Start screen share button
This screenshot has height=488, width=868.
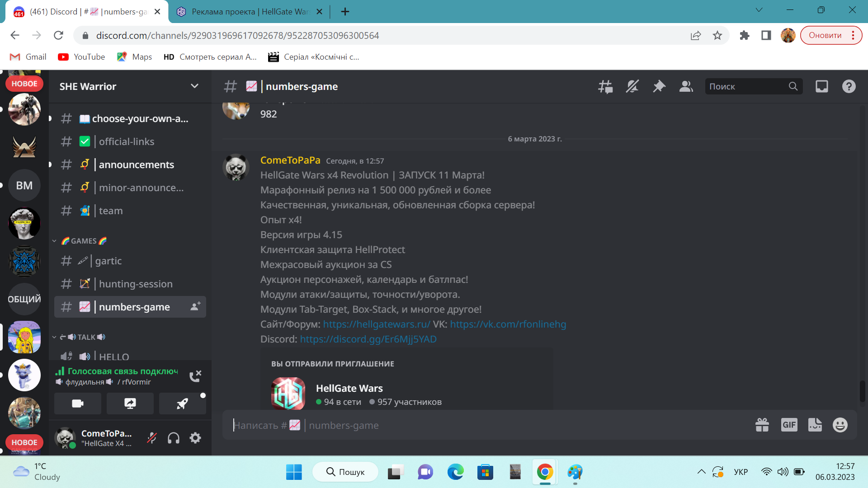[130, 404]
